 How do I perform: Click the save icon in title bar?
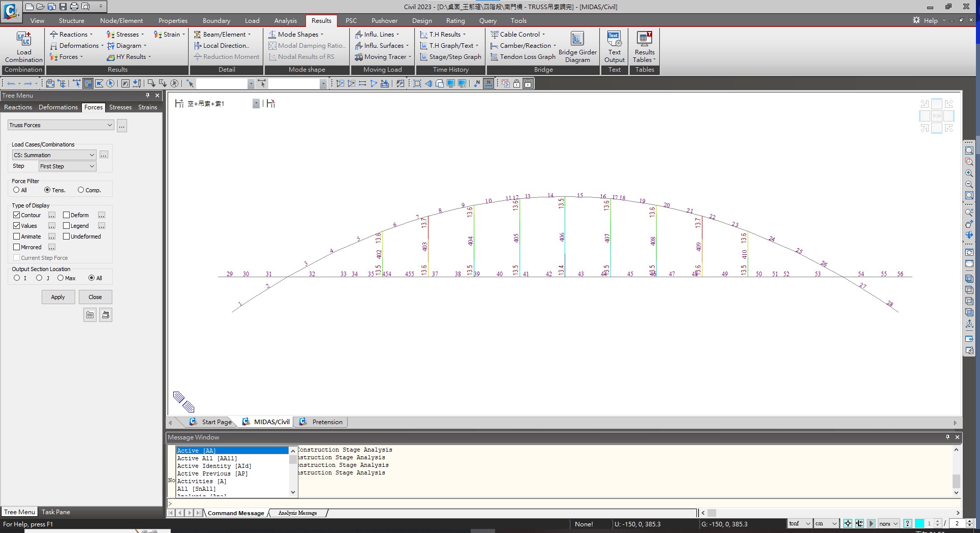(63, 7)
